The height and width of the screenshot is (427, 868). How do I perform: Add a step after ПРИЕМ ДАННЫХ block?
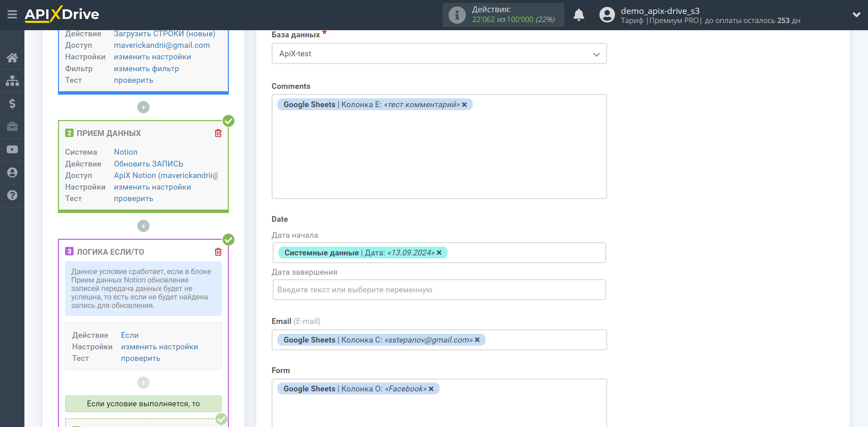pyautogui.click(x=143, y=226)
